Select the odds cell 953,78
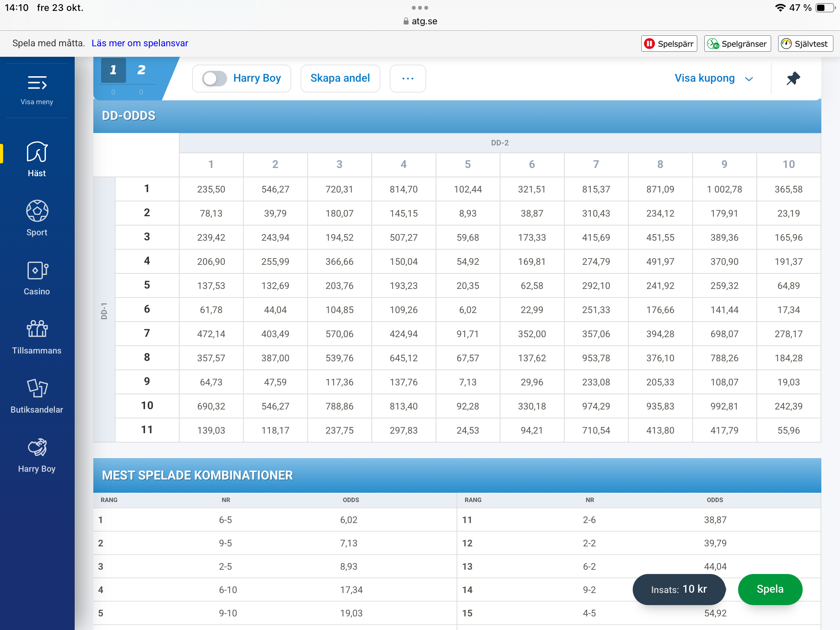The image size is (840, 630). pos(596,358)
